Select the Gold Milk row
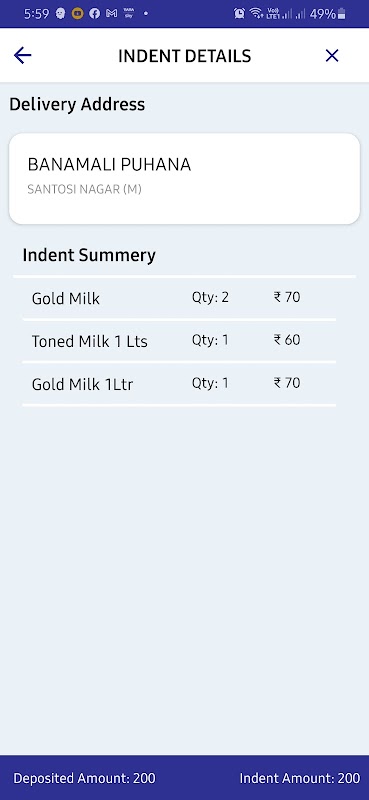The height and width of the screenshot is (800, 369). point(179,298)
